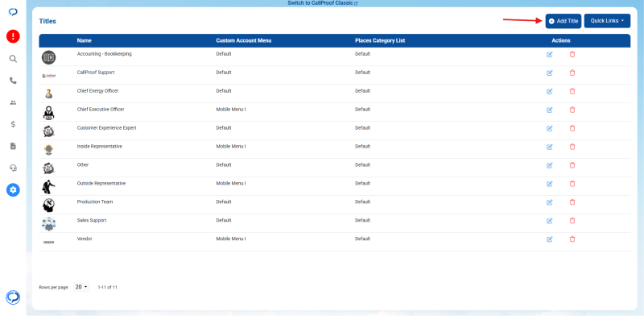Delete the Customer Experience Expert title
The height and width of the screenshot is (316, 644).
572,128
